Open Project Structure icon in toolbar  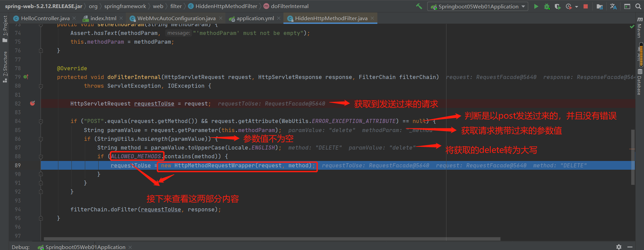pos(600,6)
